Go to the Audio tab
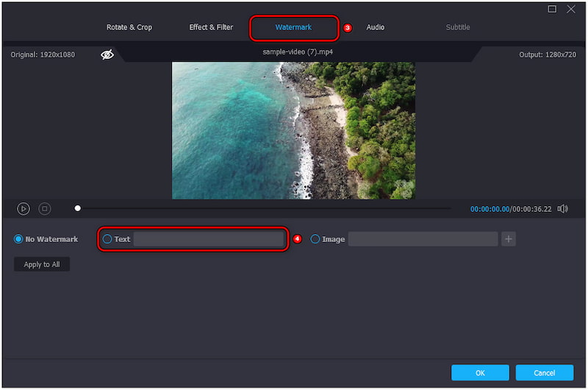The image size is (588, 390). (376, 27)
